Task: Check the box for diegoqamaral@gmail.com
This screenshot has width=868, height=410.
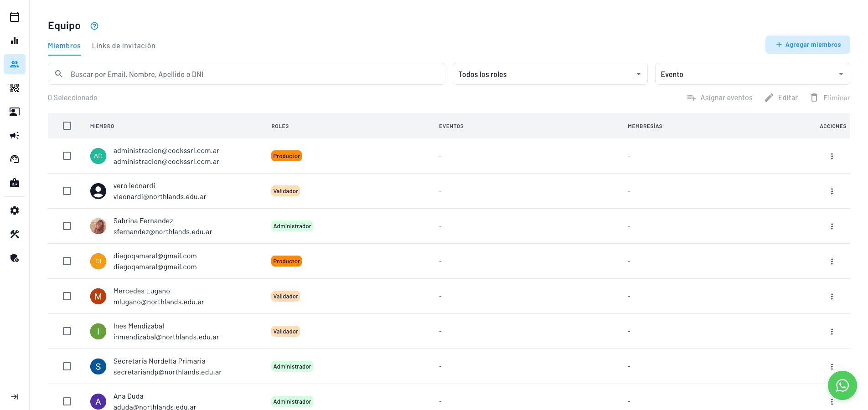Action: pos(67,261)
